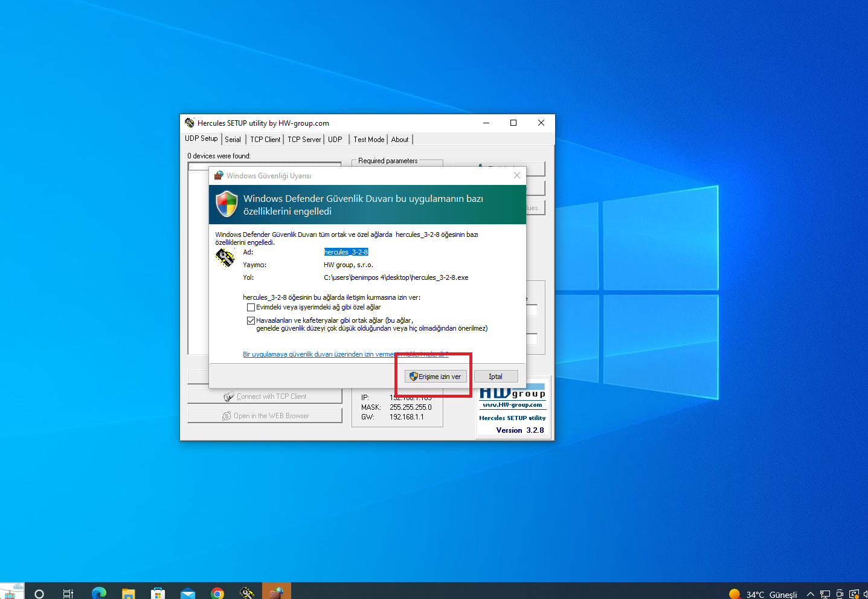Untick the public networks checkbox (Havaalanları ve kafeteryalar)
The height and width of the screenshot is (599, 868).
[x=251, y=321]
